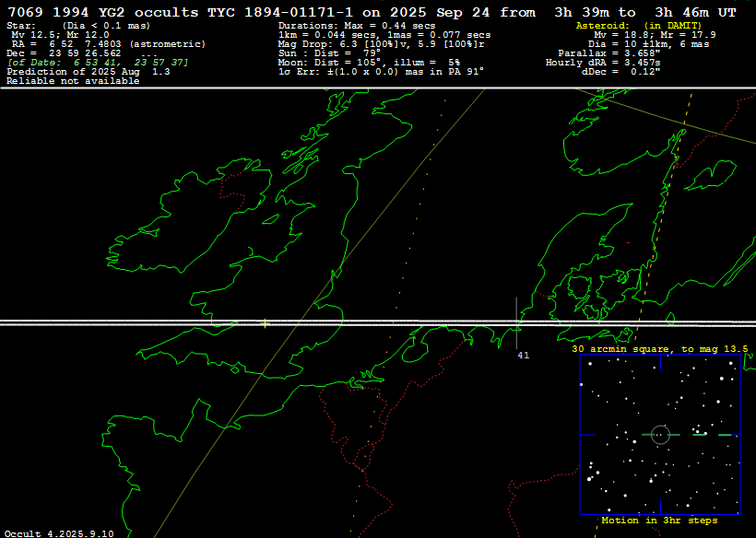
Task: Click the bottom blue tick mark of the star chart
Action: [660, 507]
